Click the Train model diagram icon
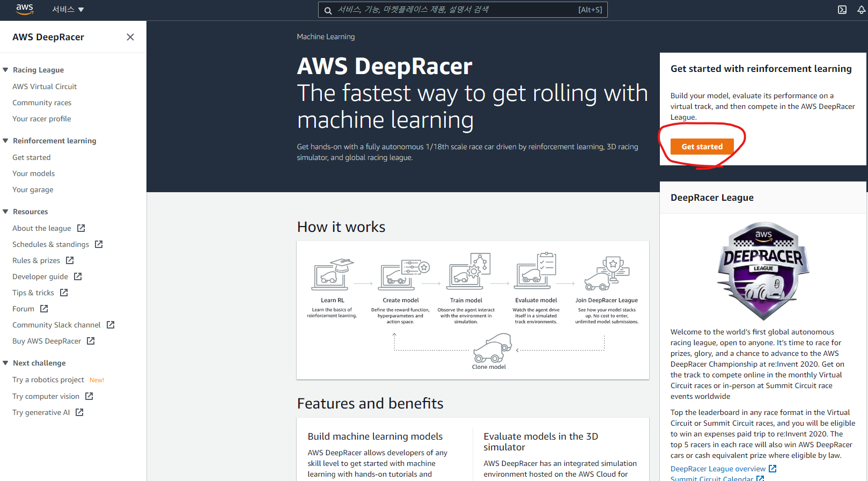 coord(469,272)
